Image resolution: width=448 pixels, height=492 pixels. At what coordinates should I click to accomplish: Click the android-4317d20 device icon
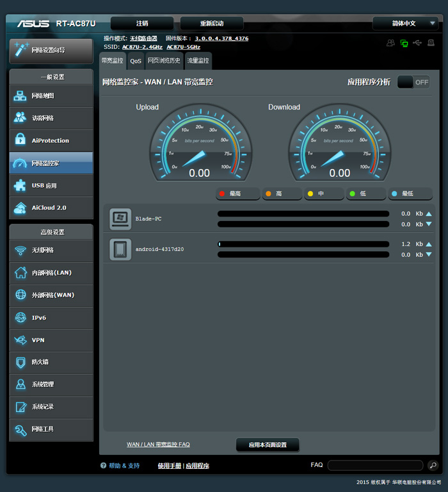click(x=120, y=249)
